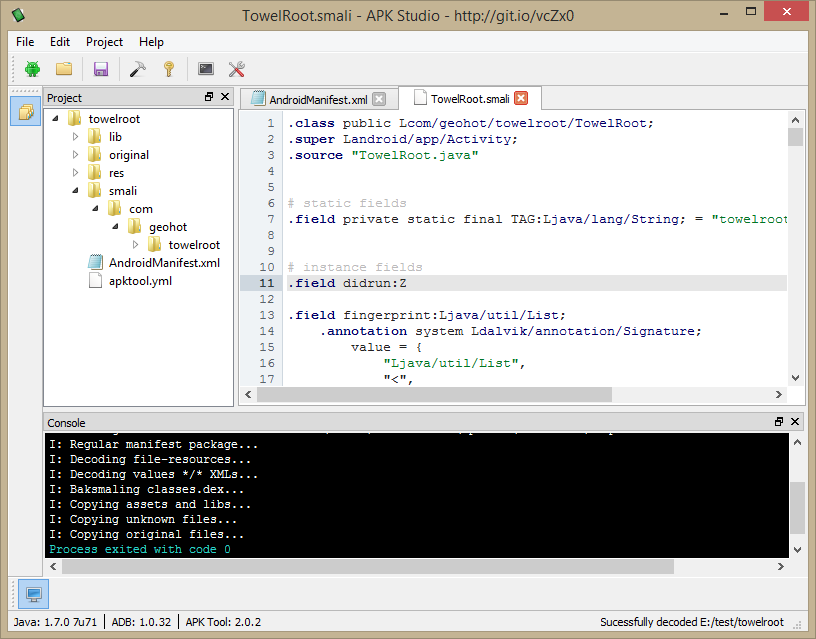The height and width of the screenshot is (639, 816).
Task: Select apktool.yml in project tree
Action: click(140, 281)
